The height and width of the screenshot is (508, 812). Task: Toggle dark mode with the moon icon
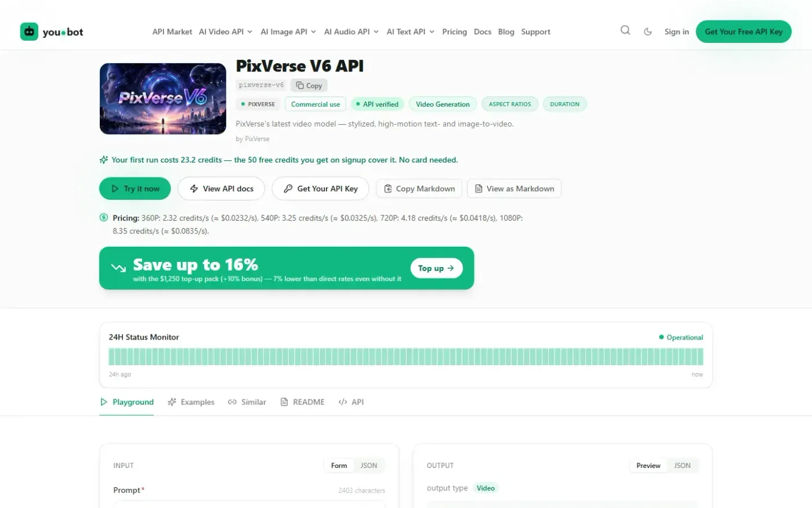(648, 32)
